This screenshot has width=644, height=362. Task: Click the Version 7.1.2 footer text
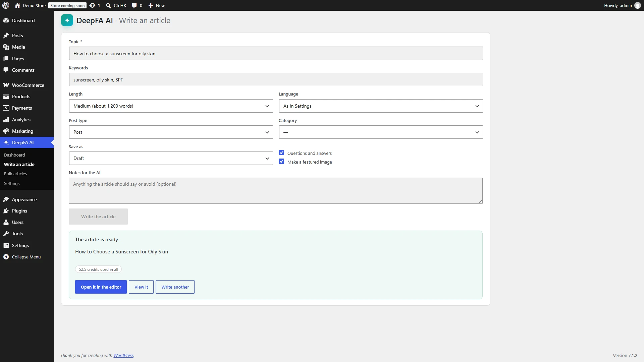tap(625, 355)
